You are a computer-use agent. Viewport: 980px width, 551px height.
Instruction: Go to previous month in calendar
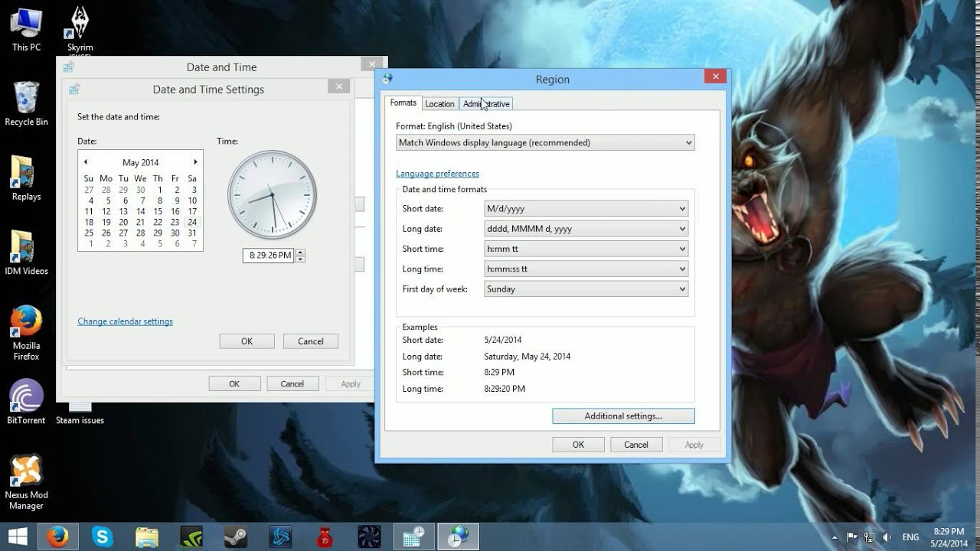[86, 162]
